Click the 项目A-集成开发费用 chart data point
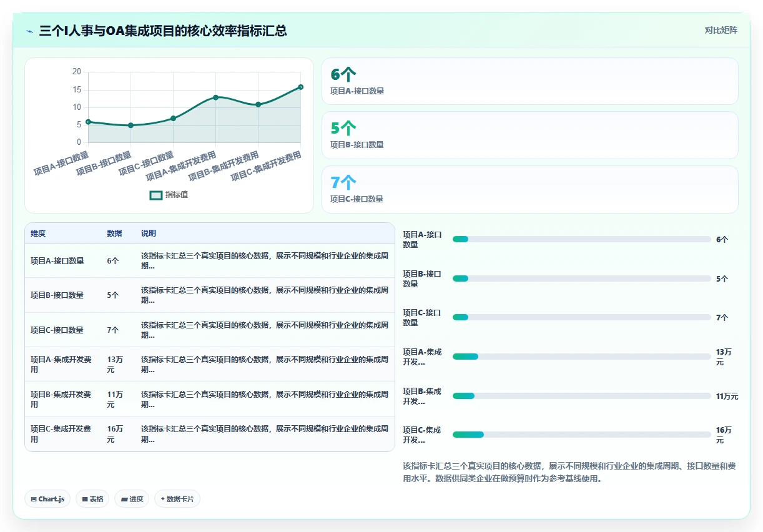The width and height of the screenshot is (763, 532). [215, 97]
